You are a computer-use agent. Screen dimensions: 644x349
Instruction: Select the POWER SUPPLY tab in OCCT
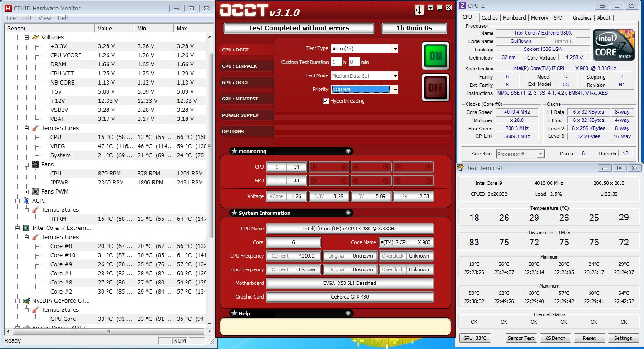pos(247,115)
